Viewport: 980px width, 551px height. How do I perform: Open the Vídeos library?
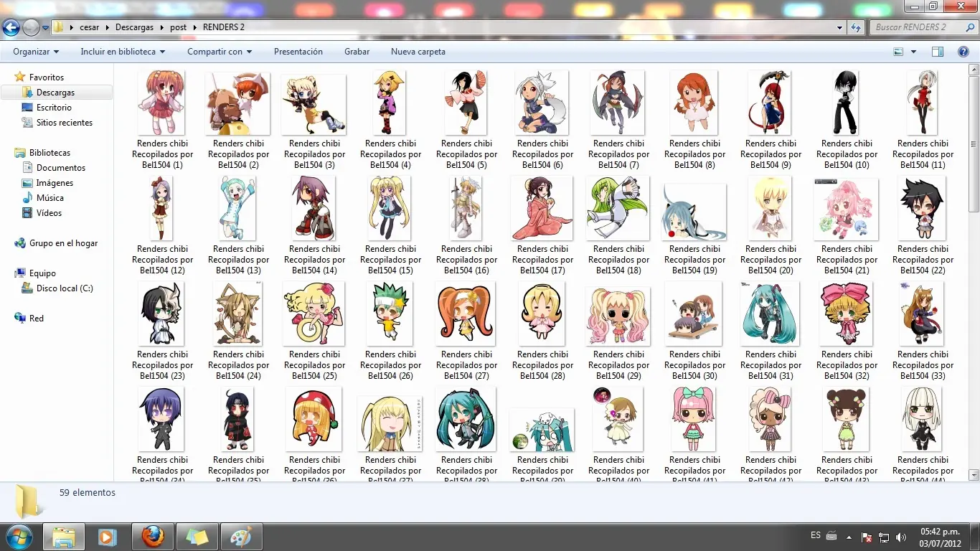click(x=49, y=213)
